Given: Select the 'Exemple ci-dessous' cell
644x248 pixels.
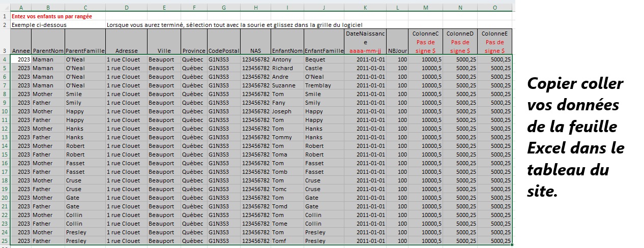Looking at the screenshot, I should (39, 25).
